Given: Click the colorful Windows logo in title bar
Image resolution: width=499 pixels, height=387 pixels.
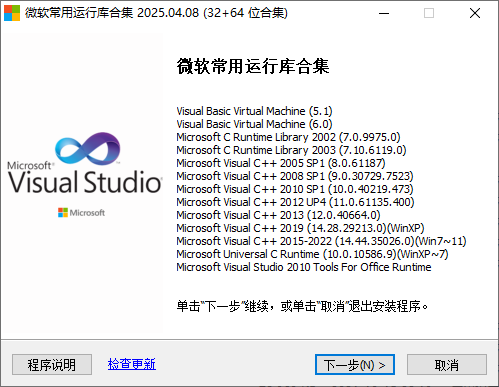Looking at the screenshot, I should [x=12, y=13].
